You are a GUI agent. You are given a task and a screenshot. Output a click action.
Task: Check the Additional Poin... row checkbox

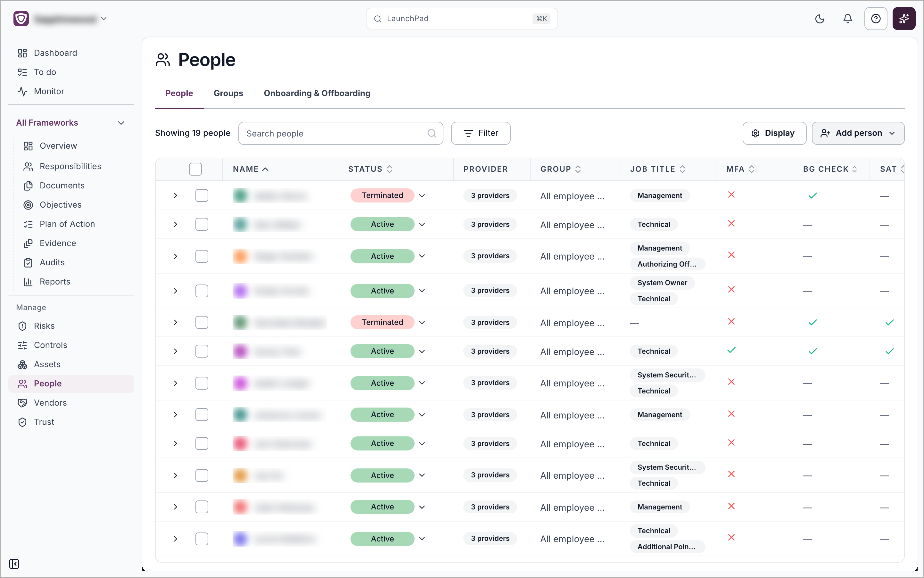(x=202, y=539)
